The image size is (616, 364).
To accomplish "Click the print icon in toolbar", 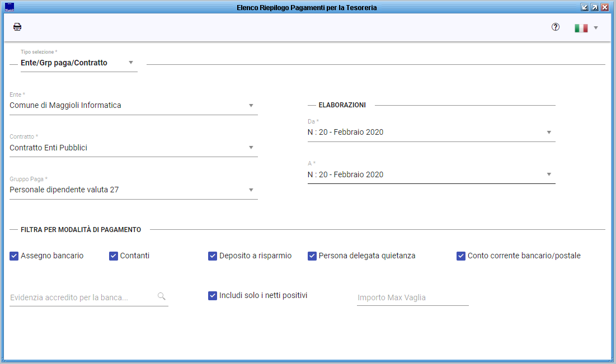I will pyautogui.click(x=17, y=27).
